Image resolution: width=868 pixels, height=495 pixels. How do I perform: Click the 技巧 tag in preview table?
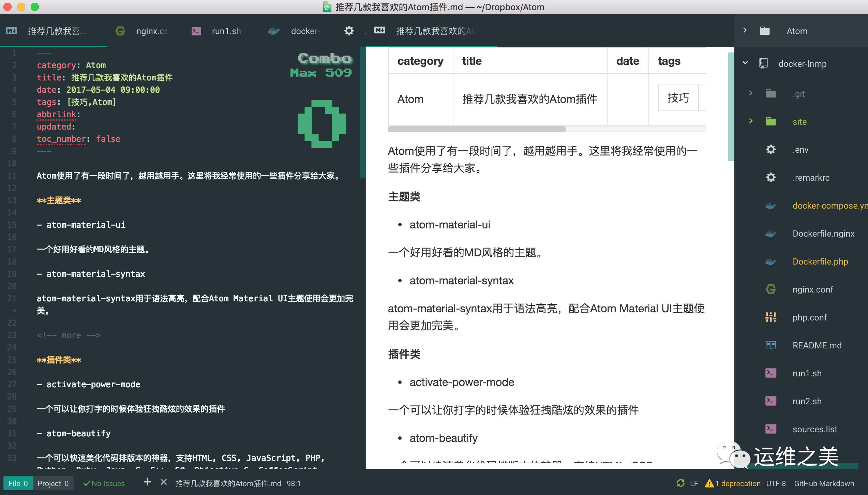click(678, 98)
